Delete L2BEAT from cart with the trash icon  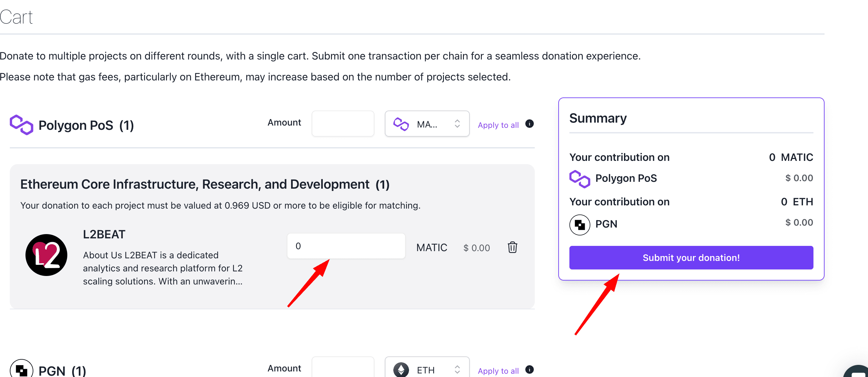(512, 247)
